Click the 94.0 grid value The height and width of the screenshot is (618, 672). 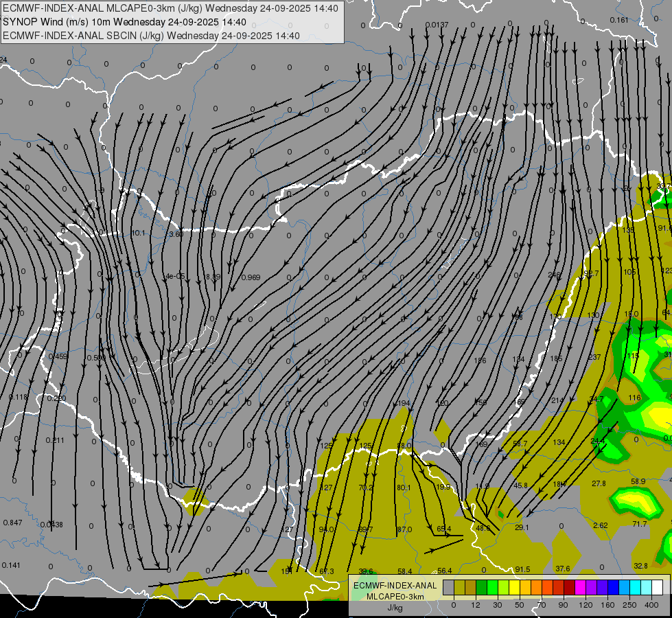pos(326,529)
